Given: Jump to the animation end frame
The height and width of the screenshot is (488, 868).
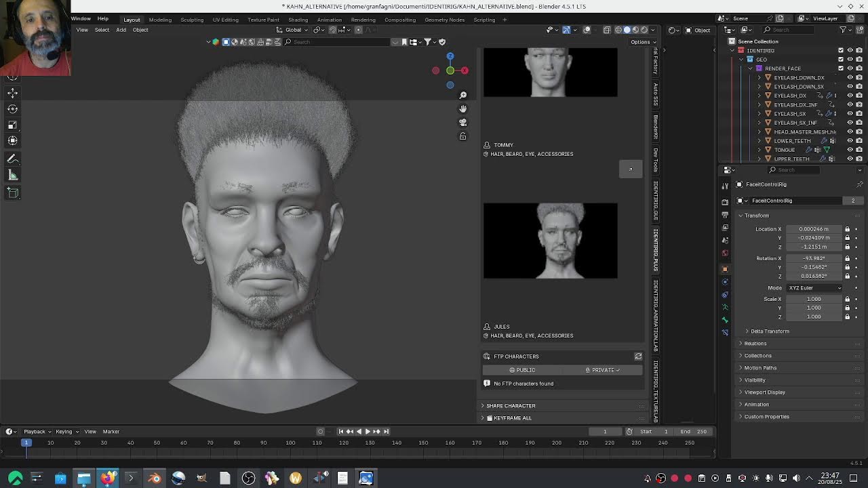Looking at the screenshot, I should click(x=386, y=432).
